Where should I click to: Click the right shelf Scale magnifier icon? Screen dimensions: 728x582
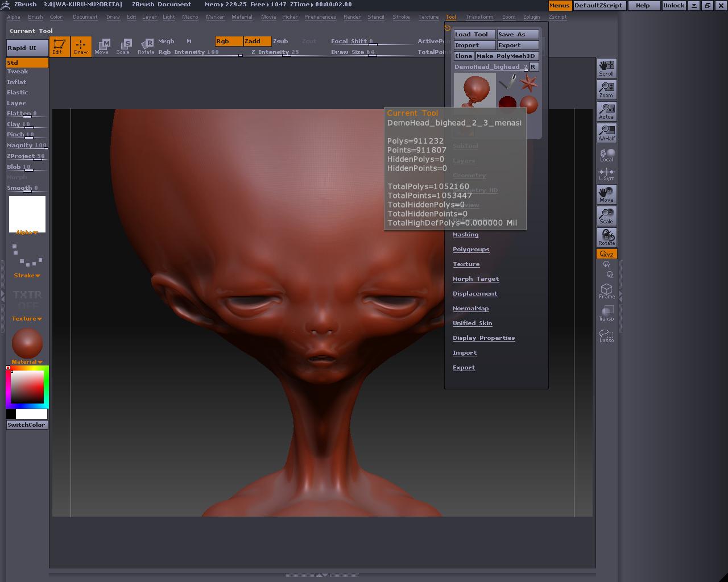(x=606, y=216)
